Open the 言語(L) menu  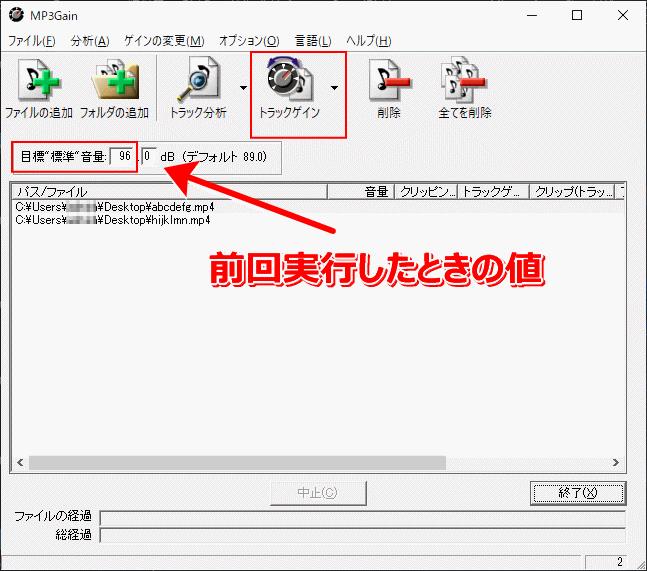coord(313,41)
